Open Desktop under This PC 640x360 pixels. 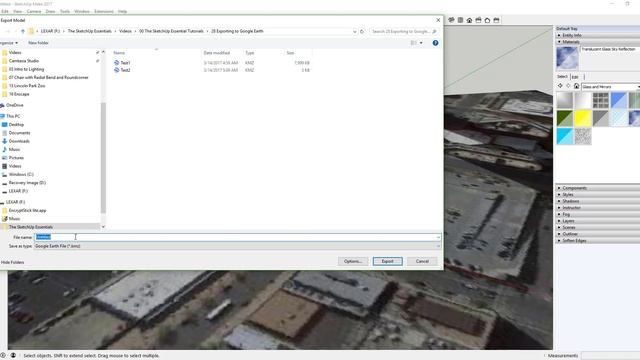16,124
